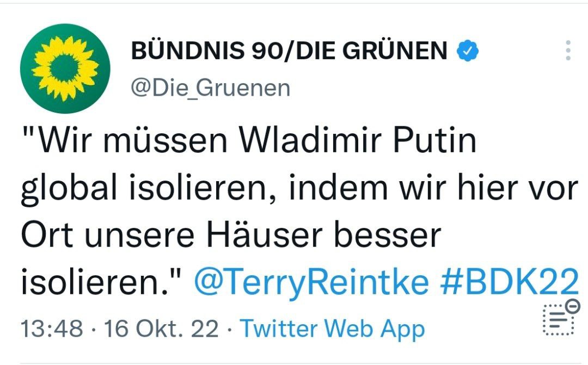Click final "isolieren." before the mention

coord(102,283)
